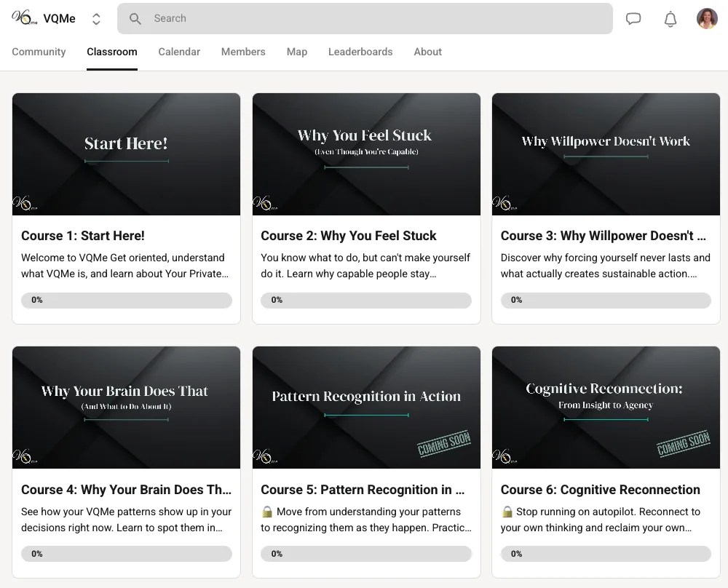Click the Course 4 Why Your Brain title
The width and height of the screenshot is (728, 588).
pyautogui.click(x=126, y=490)
